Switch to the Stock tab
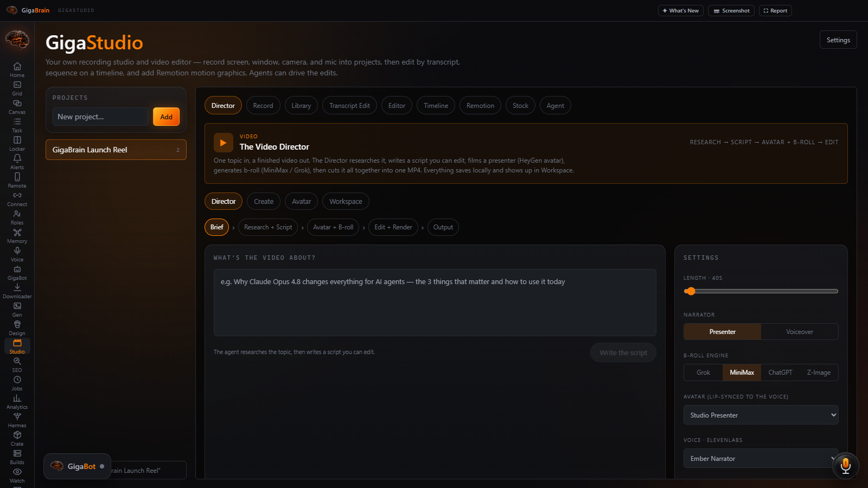 tap(520, 106)
